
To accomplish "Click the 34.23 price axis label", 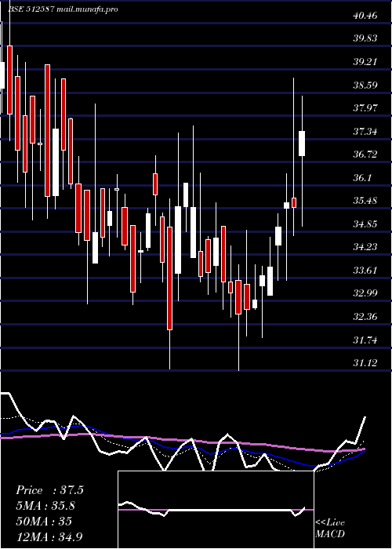I will [x=365, y=247].
